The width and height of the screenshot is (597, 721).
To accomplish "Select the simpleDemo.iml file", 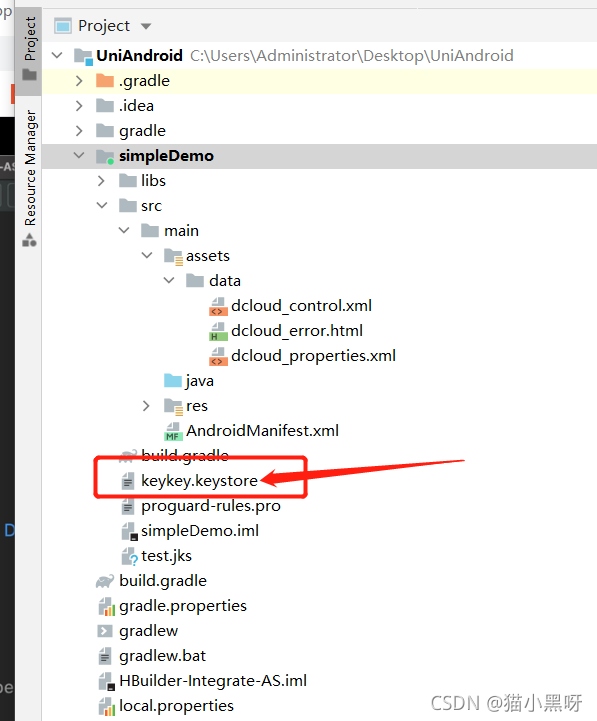I will (x=200, y=531).
